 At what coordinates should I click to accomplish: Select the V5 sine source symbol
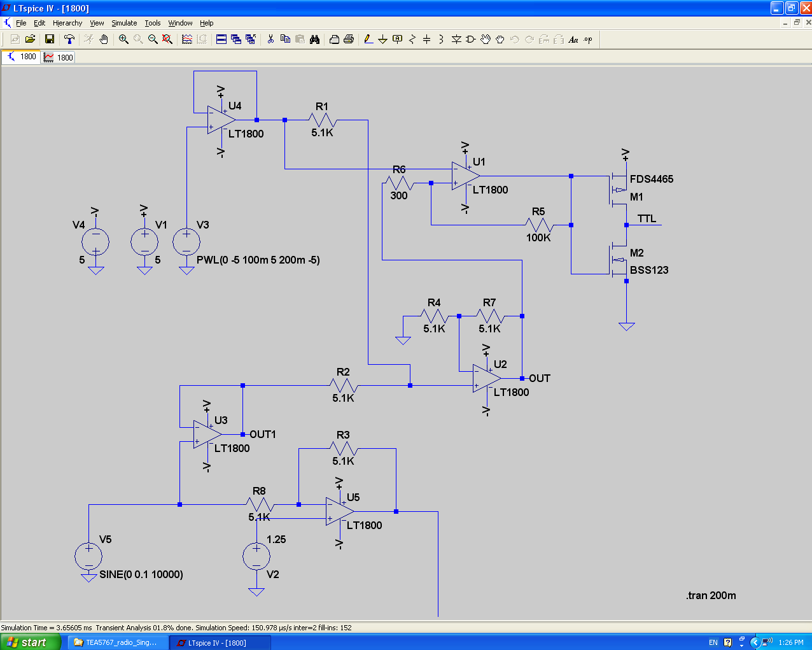tap(88, 556)
